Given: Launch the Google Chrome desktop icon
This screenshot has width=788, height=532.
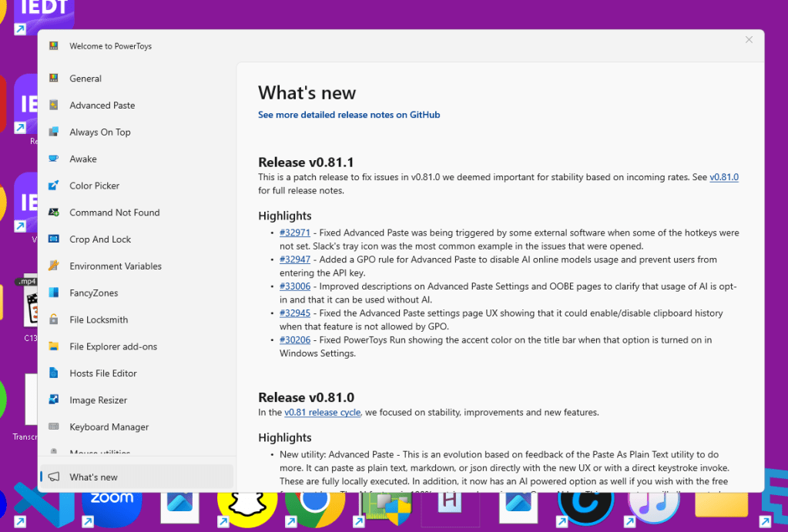Looking at the screenshot, I should (x=314, y=510).
